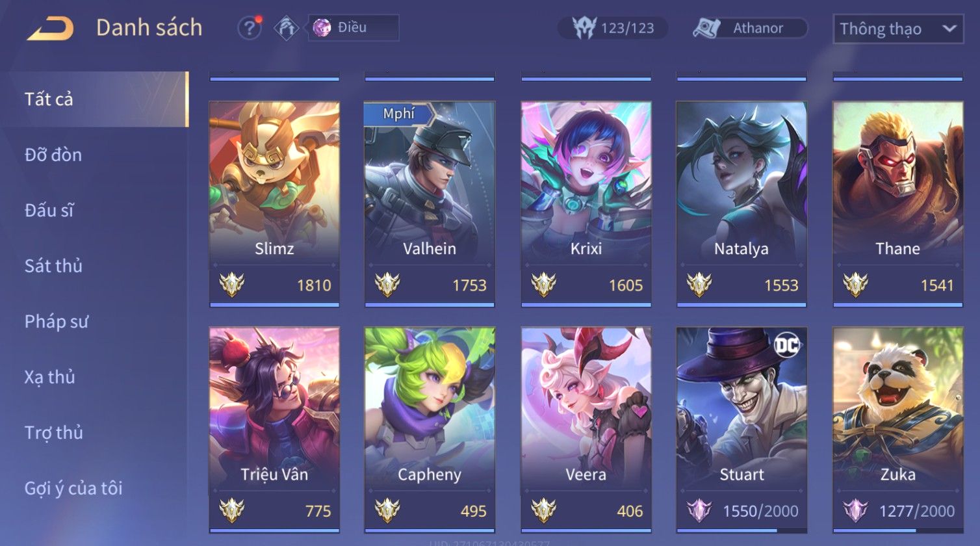Click Stuart's purple mastery badge icon
The width and height of the screenshot is (980, 546).
click(x=699, y=511)
